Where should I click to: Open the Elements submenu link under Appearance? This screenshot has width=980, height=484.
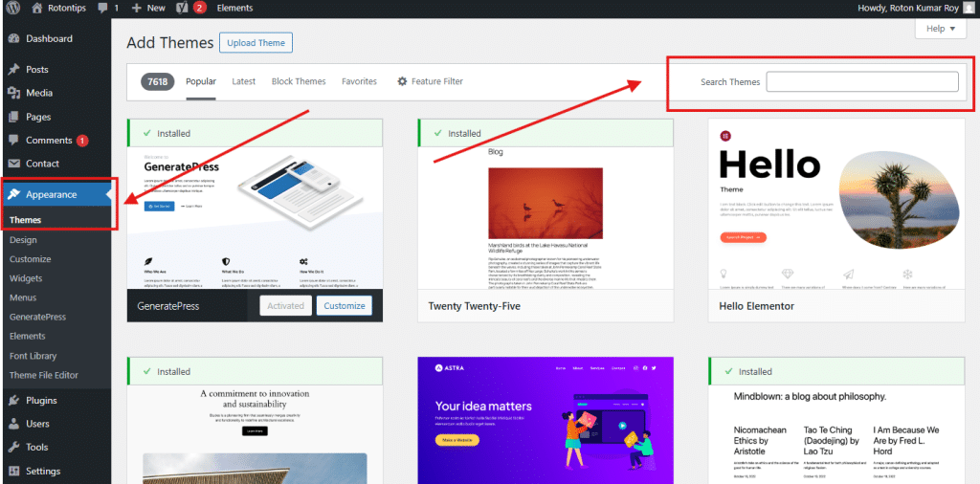28,336
